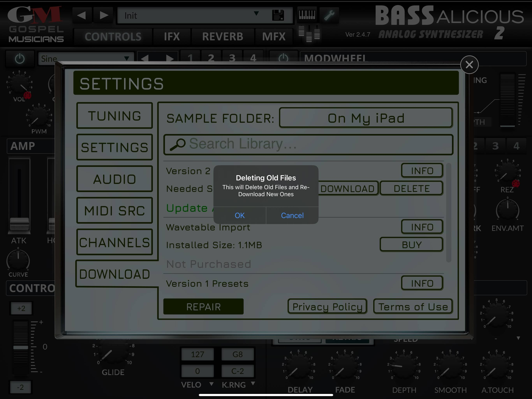The image size is (532, 399).
Task: Show INFO for Version 1 Presets
Action: coord(422,283)
